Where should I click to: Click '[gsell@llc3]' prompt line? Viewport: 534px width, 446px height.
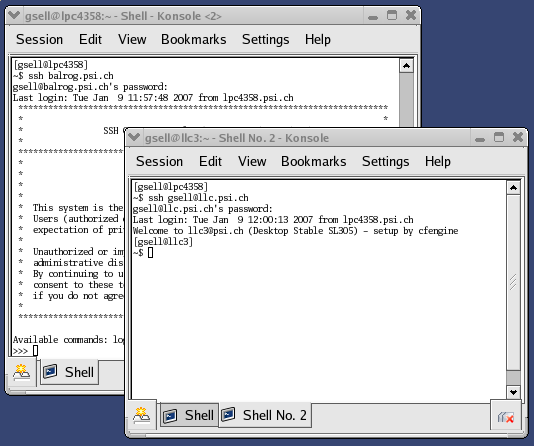click(163, 242)
